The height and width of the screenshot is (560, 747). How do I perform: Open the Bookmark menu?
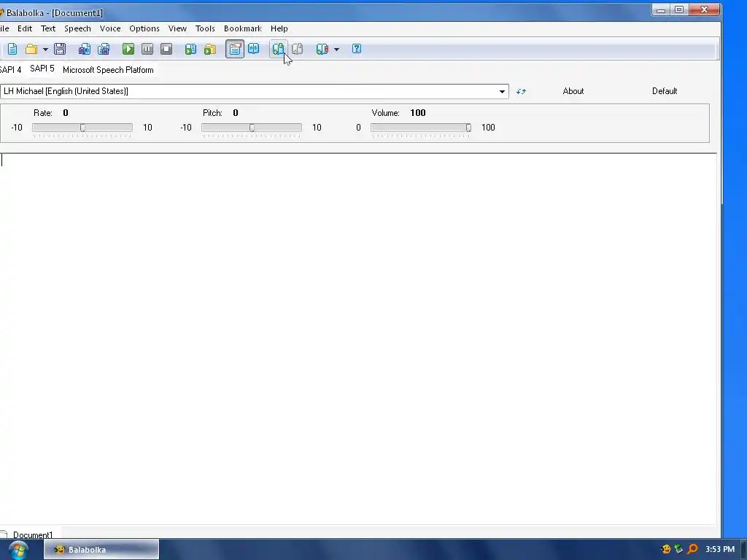(x=243, y=28)
